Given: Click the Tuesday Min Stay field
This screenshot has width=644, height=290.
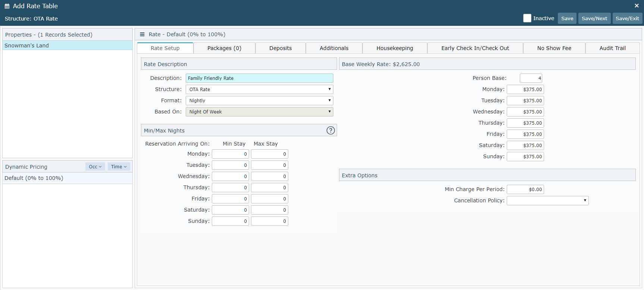Looking at the screenshot, I should click(x=230, y=165).
